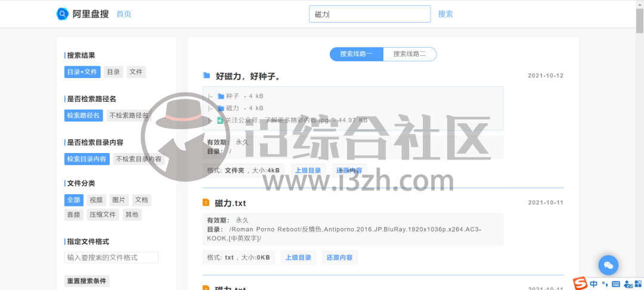This screenshot has height=290, width=644.
Task: Focus the search box containing 磁力
Action: pyautogui.click(x=370, y=14)
